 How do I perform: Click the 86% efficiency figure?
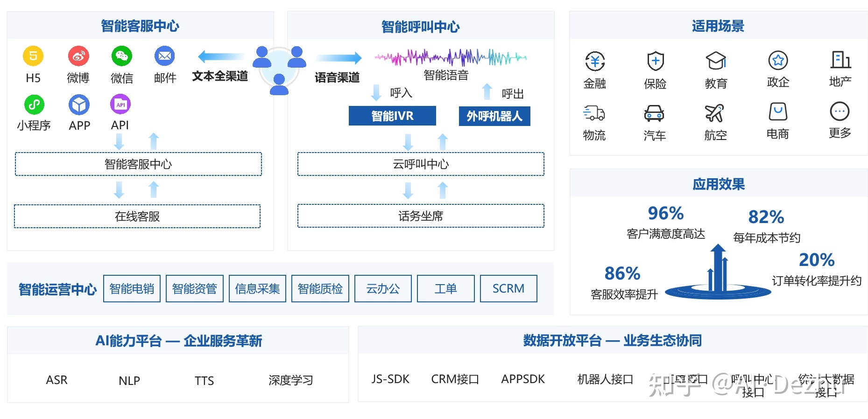pos(622,273)
